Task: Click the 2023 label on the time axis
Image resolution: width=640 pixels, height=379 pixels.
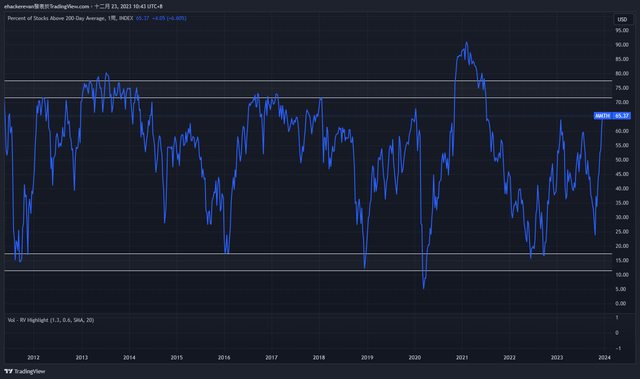Action: tap(557, 357)
